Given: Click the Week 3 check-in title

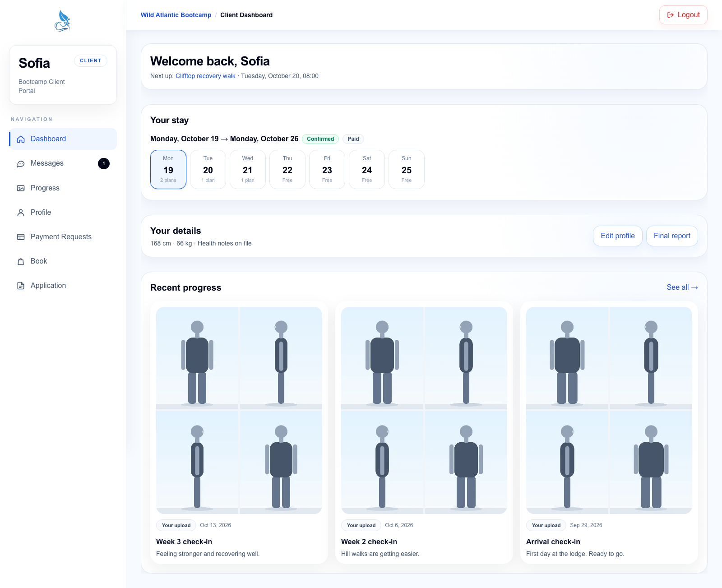Looking at the screenshot, I should [x=184, y=542].
